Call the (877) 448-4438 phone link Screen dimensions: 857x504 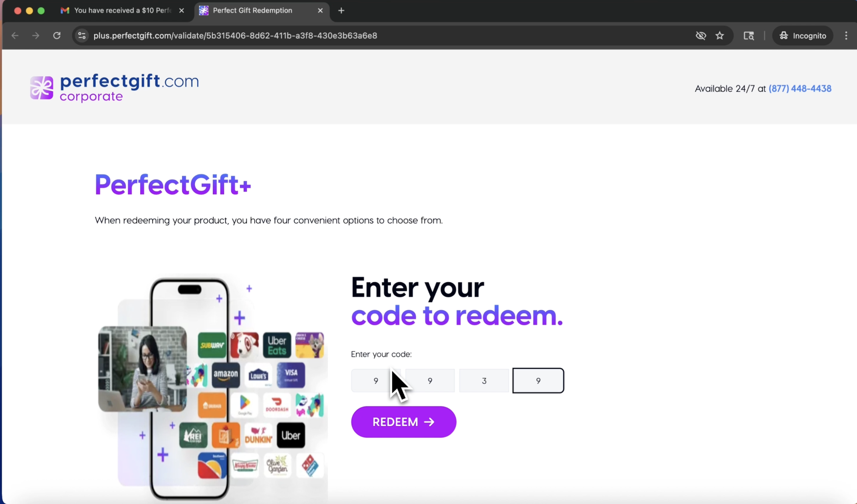pos(800,88)
